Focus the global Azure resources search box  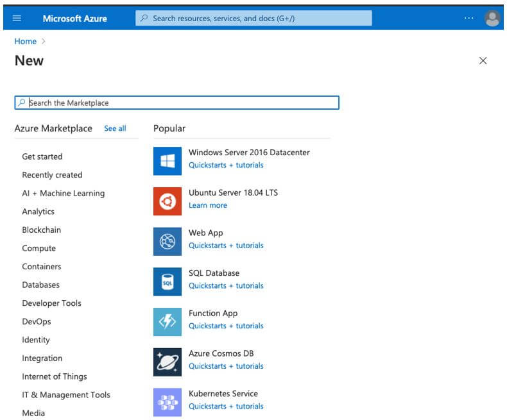coord(253,19)
